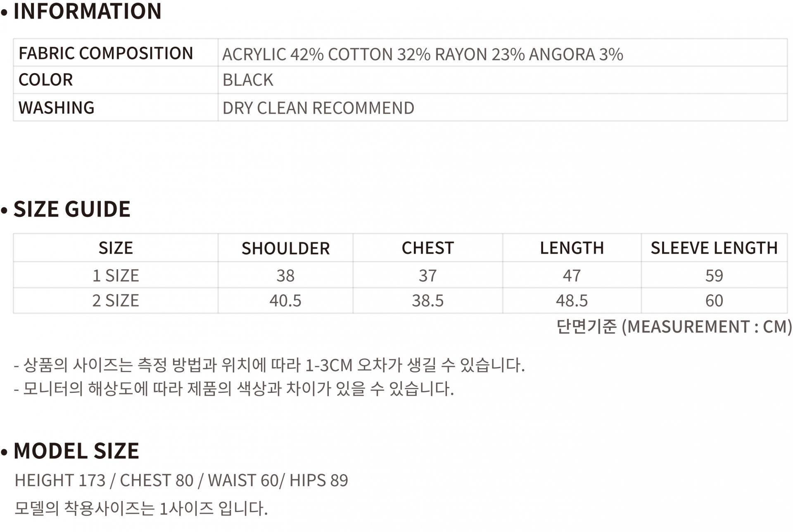The width and height of the screenshot is (793, 532).
Task: Click the WASHING row label
Action: pyautogui.click(x=57, y=108)
